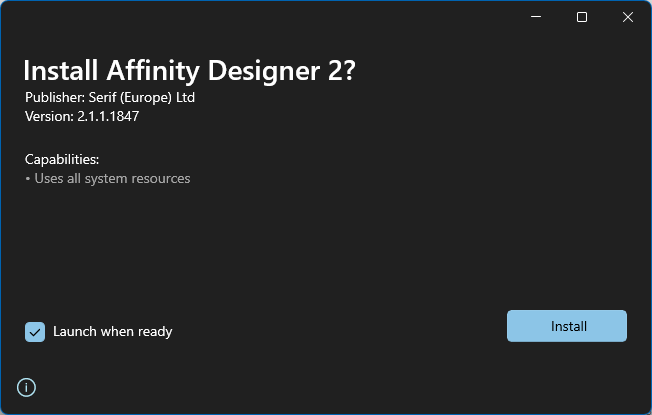Close the installer dialog
The width and height of the screenshot is (652, 415).
coord(627,17)
